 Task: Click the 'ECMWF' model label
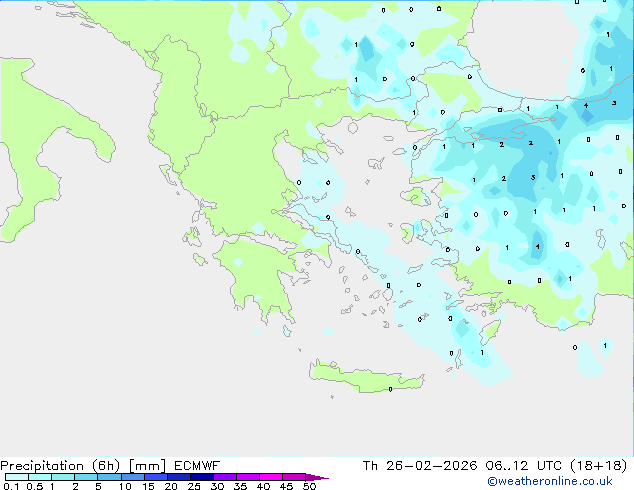197,466
